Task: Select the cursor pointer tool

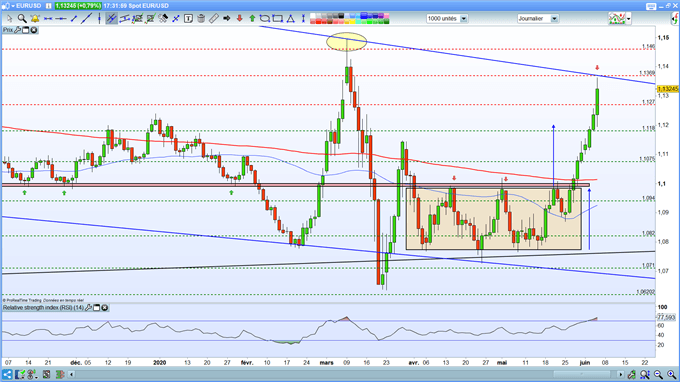Action: click(9, 19)
